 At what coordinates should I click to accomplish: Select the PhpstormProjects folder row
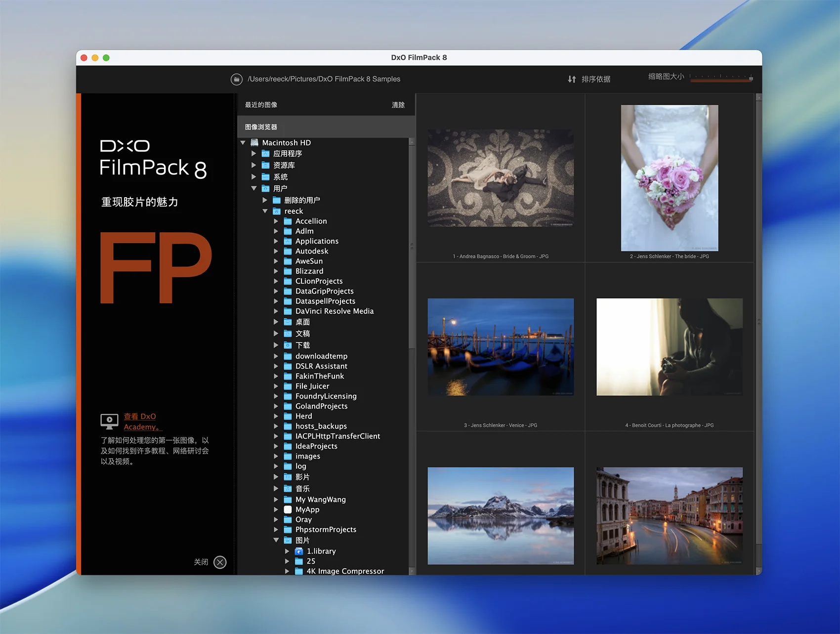pos(323,530)
